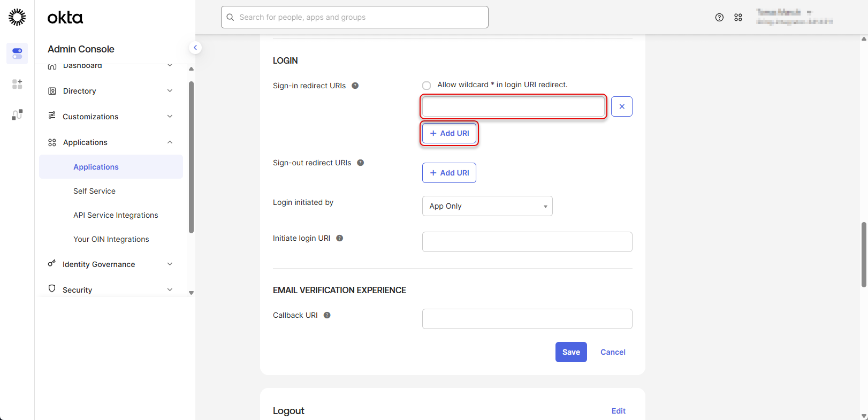868x420 pixels.
Task: Click the help question mark icon in header
Action: point(719,17)
